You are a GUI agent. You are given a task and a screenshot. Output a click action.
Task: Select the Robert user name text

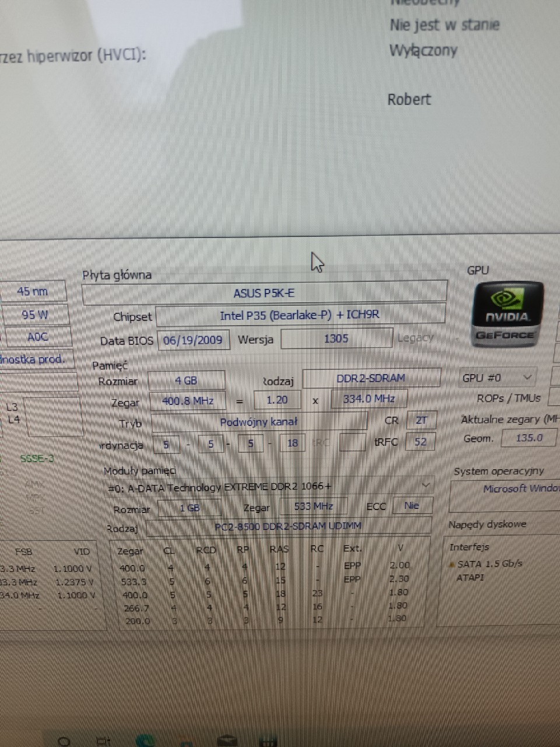pos(409,99)
